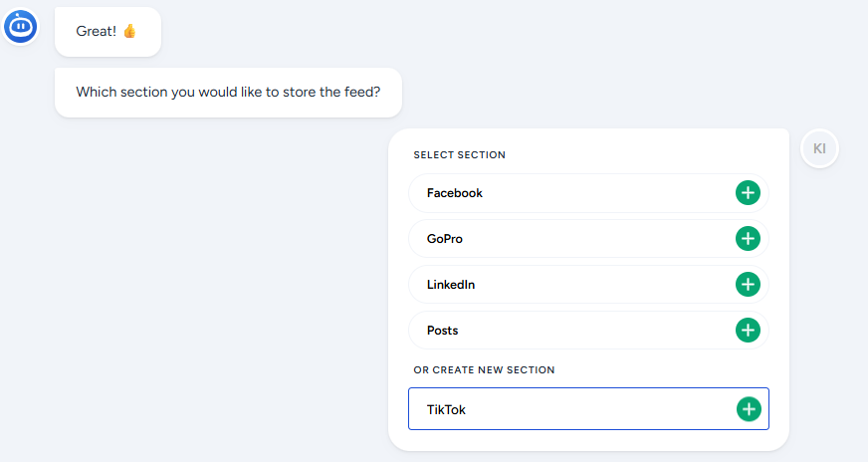Click the KI user avatar
This screenshot has width=868, height=462.
[x=819, y=148]
